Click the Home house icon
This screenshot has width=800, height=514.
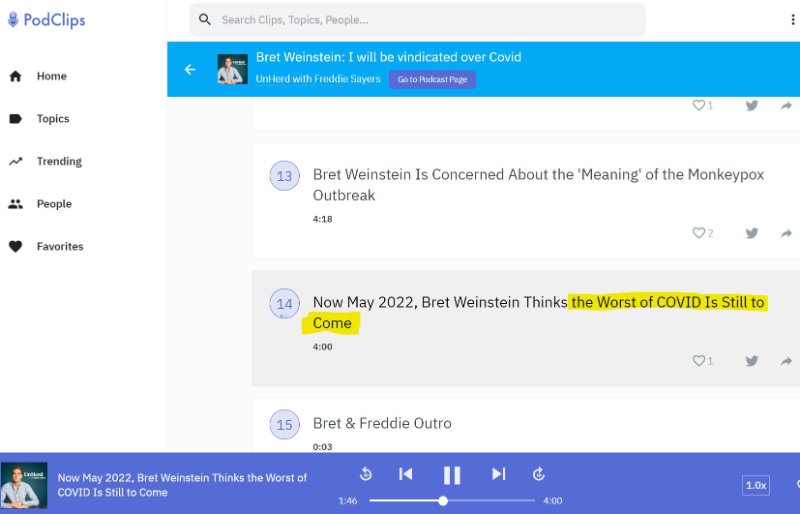point(16,76)
